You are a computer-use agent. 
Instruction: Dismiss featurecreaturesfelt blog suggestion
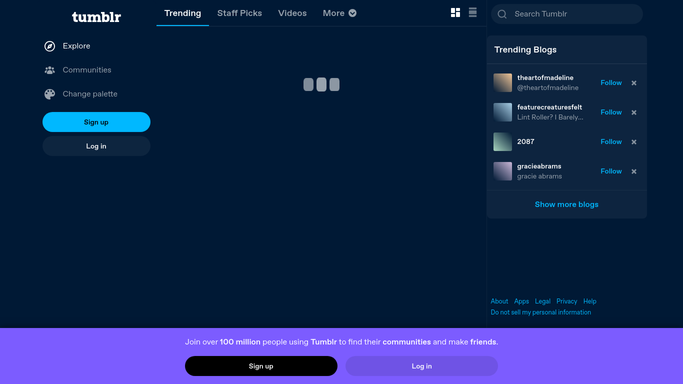pos(634,112)
